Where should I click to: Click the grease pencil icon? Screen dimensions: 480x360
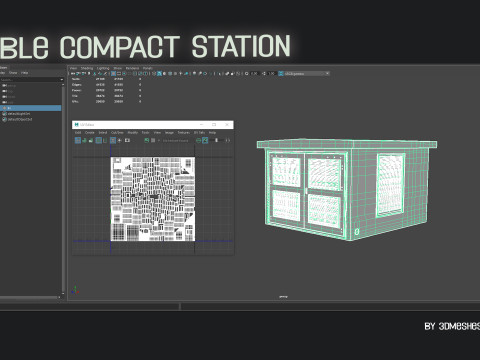click(x=105, y=73)
